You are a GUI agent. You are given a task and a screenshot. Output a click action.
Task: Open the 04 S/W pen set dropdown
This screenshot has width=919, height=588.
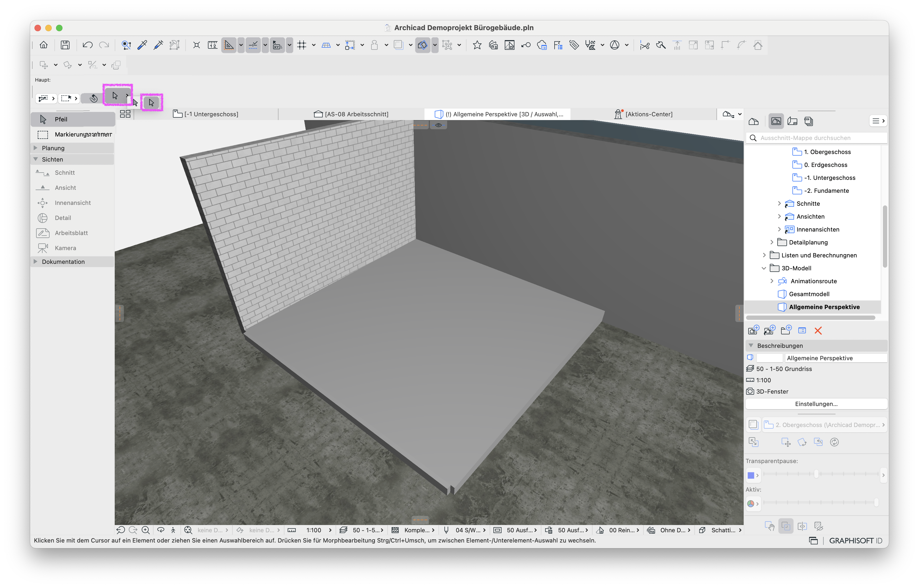470,530
